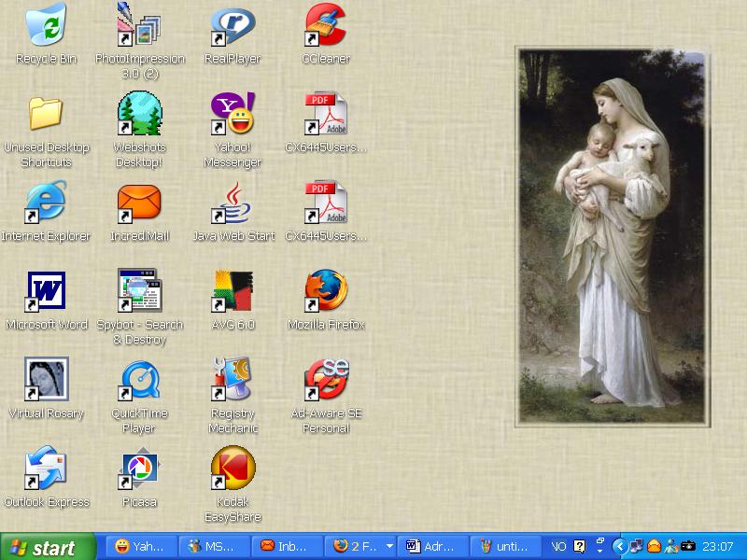Launch QuickTime Player shortcut

click(139, 380)
